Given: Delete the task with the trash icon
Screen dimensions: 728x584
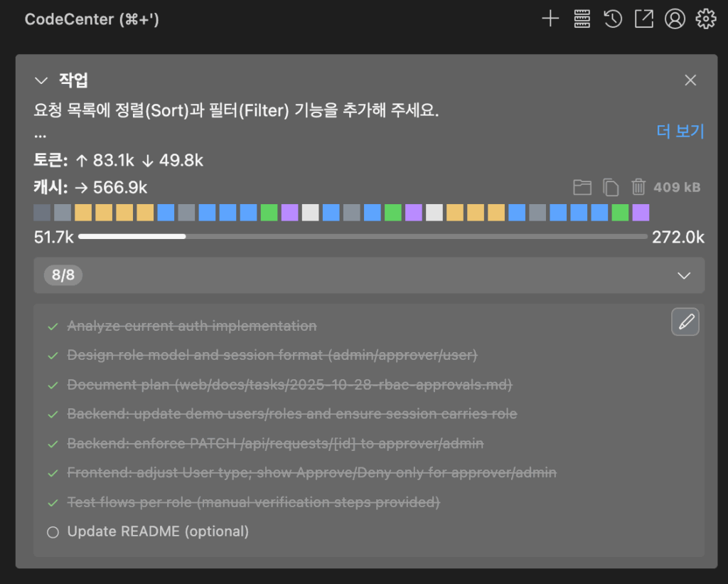Looking at the screenshot, I should [x=638, y=187].
